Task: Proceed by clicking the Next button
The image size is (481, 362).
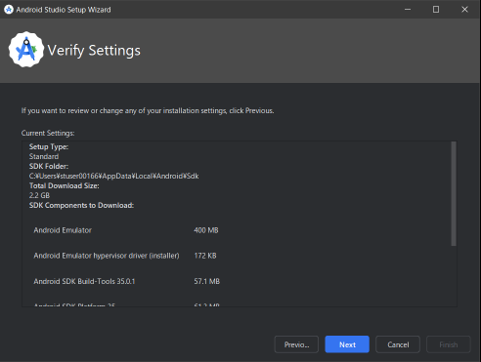Action: point(347,344)
